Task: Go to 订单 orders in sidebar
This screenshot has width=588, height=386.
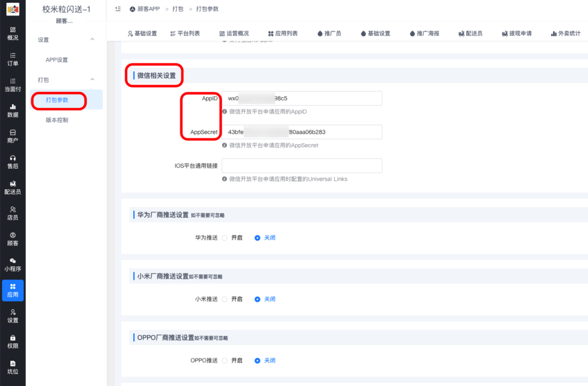Action: tap(13, 59)
